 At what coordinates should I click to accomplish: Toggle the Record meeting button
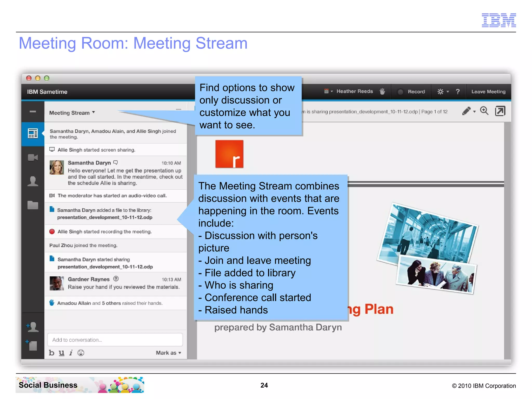tap(411, 92)
